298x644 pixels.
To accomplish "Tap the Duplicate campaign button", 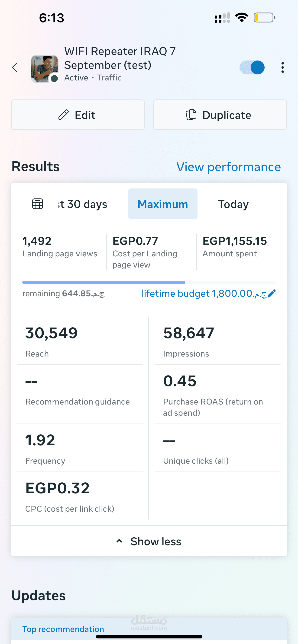I will [220, 115].
